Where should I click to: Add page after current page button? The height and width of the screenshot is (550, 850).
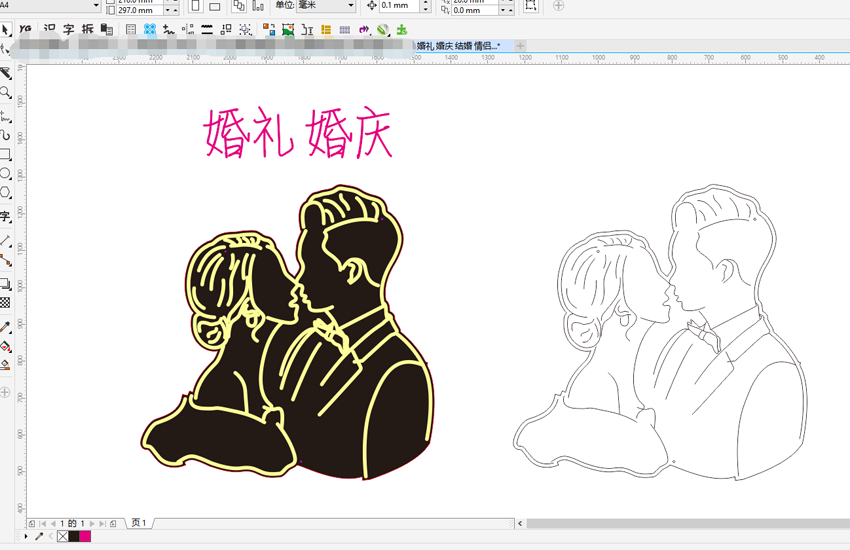coord(113,523)
